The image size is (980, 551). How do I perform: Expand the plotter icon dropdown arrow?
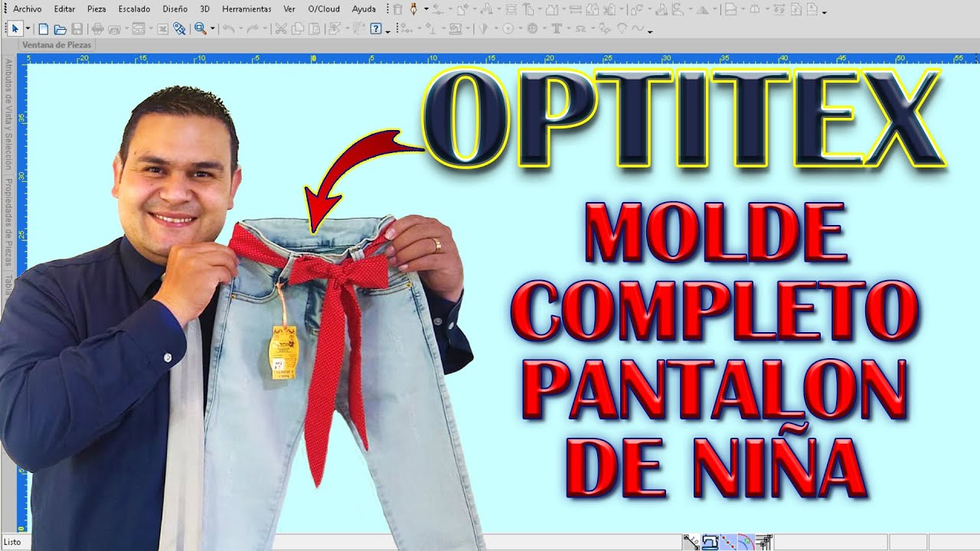click(126, 28)
